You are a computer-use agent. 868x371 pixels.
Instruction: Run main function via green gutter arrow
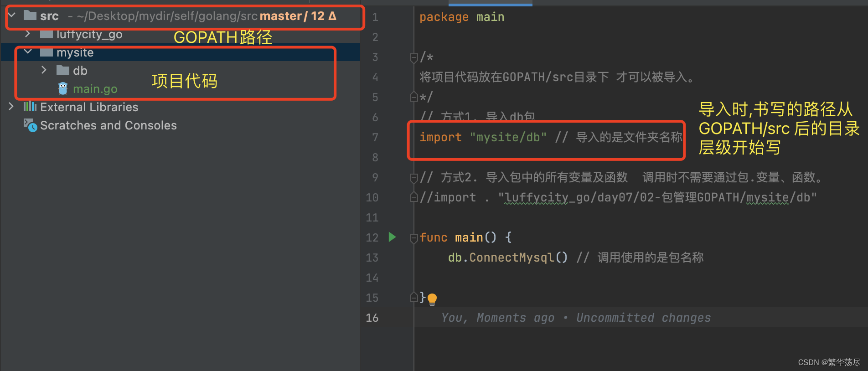pyautogui.click(x=392, y=237)
